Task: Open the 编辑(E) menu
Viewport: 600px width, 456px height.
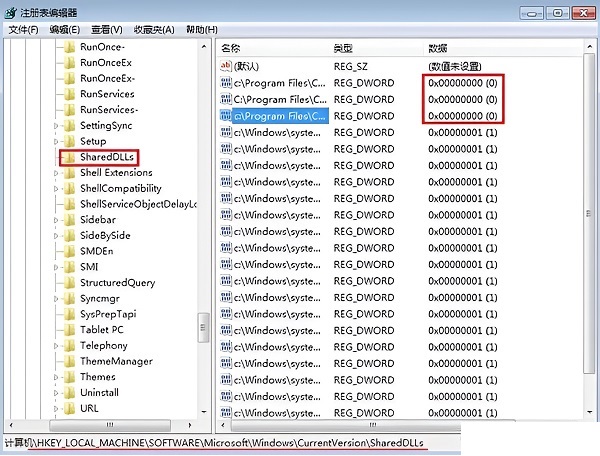Action: click(x=65, y=29)
